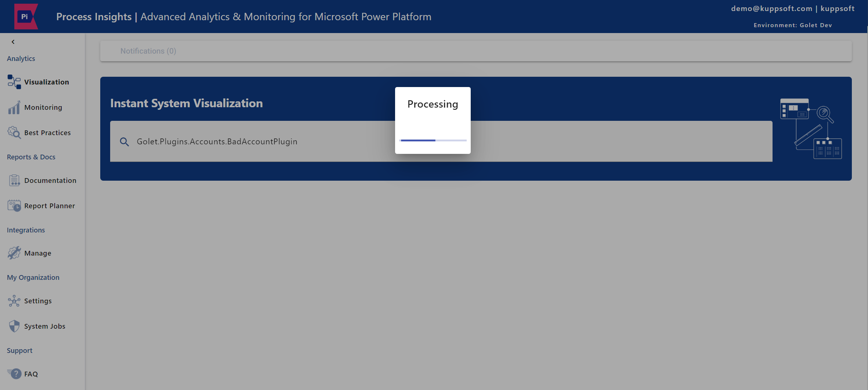Viewport: 868px width, 390px height.
Task: Click the Manage wrench gear icon
Action: click(x=14, y=253)
